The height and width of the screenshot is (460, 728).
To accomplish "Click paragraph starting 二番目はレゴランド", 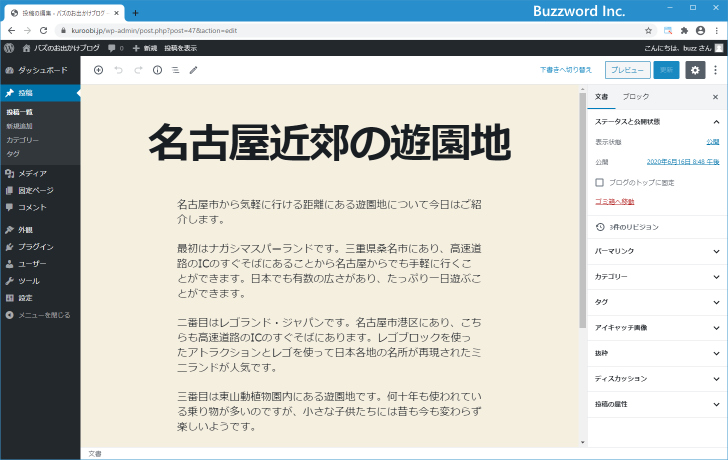I will click(329, 345).
